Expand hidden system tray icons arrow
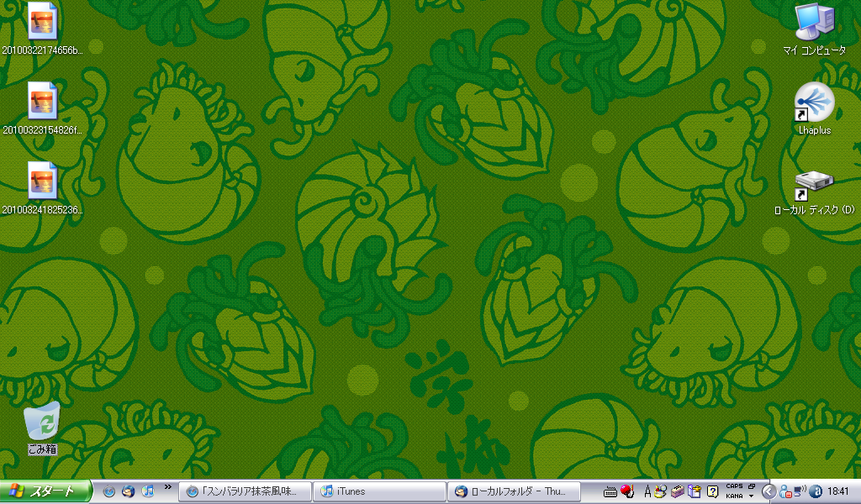Image resolution: width=861 pixels, height=504 pixels. pyautogui.click(x=769, y=492)
